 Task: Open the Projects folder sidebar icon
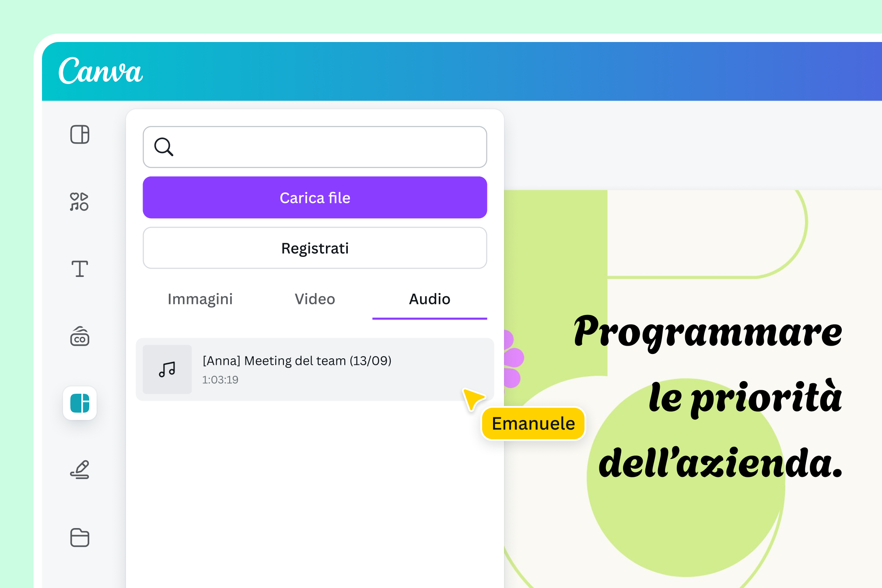(80, 537)
